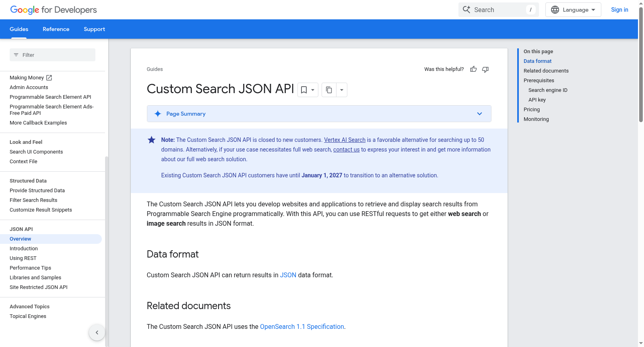Open the Language dropdown
This screenshot has width=644, height=347.
[x=573, y=10]
